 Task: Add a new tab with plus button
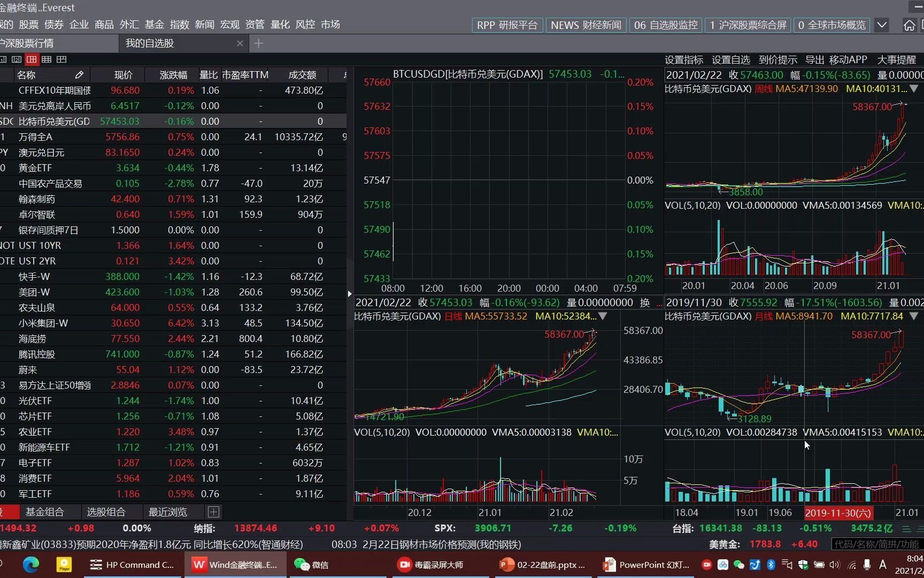click(258, 43)
